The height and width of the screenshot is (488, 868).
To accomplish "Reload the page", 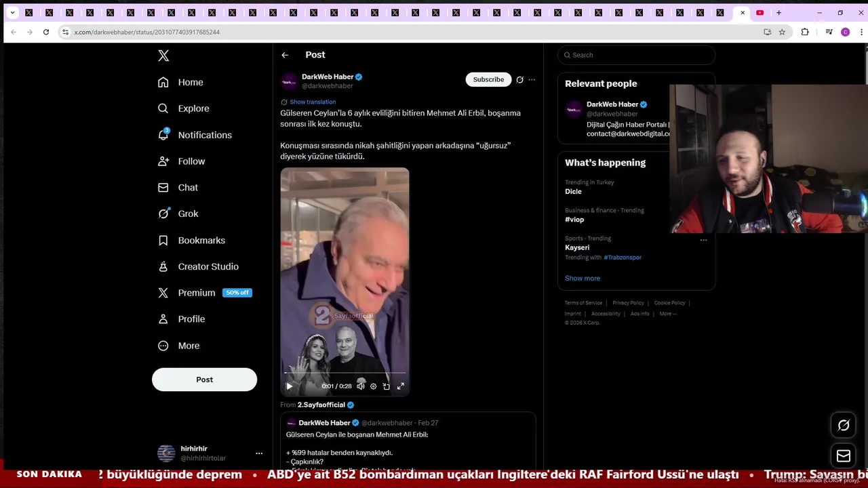I will (45, 32).
